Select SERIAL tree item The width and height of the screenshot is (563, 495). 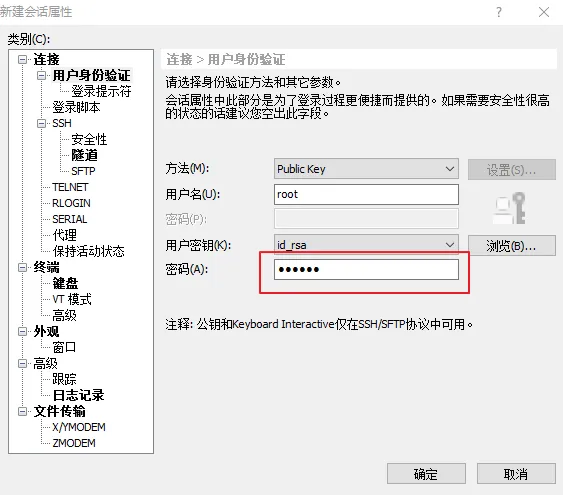click(70, 219)
